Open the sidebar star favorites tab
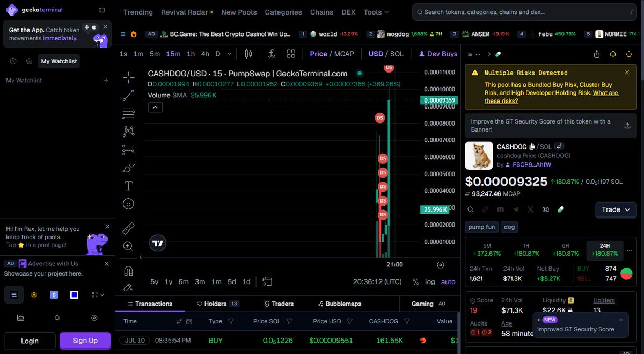 point(29,61)
